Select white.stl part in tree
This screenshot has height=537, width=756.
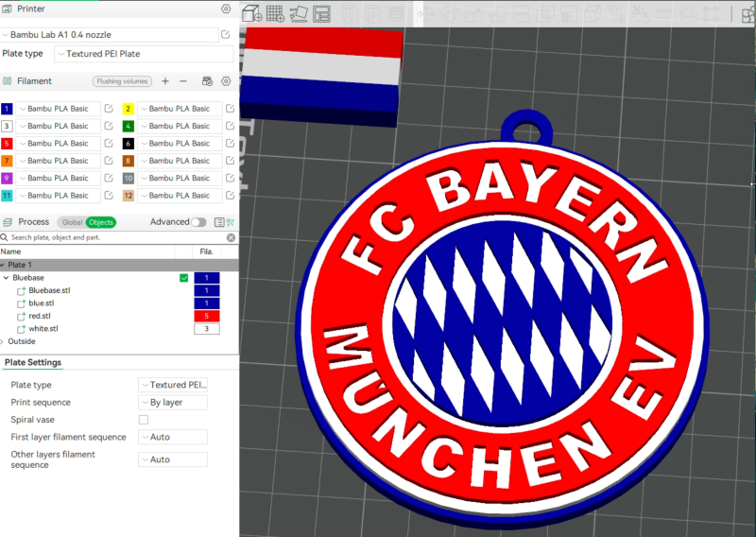coord(43,329)
